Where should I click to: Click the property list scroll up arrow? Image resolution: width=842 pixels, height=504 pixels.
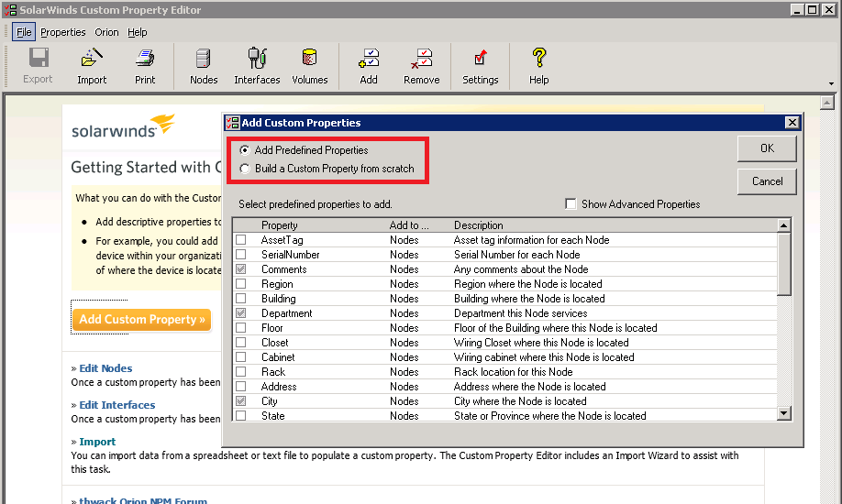[784, 225]
